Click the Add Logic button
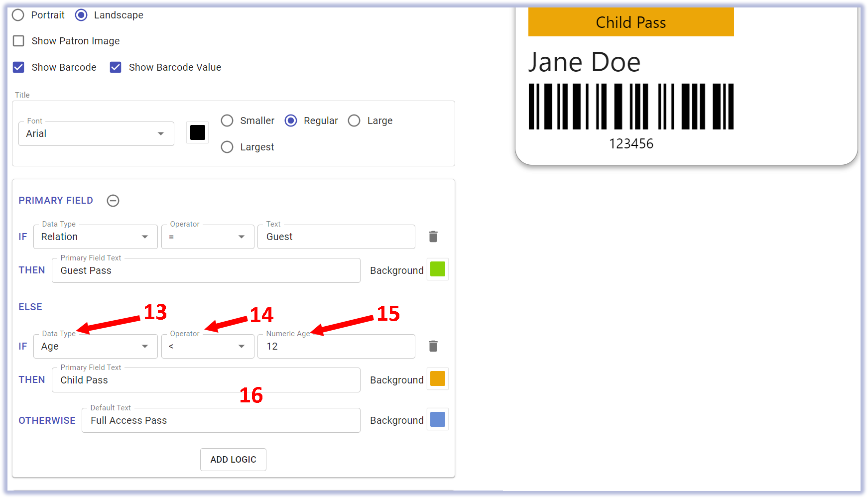The height and width of the screenshot is (498, 868). pyautogui.click(x=233, y=459)
